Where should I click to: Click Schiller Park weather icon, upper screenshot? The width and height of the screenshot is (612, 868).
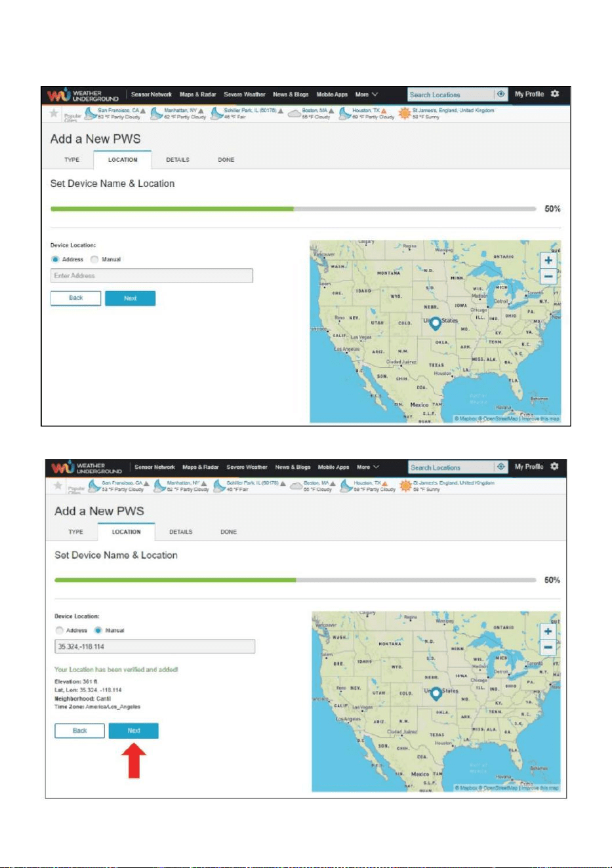click(216, 114)
